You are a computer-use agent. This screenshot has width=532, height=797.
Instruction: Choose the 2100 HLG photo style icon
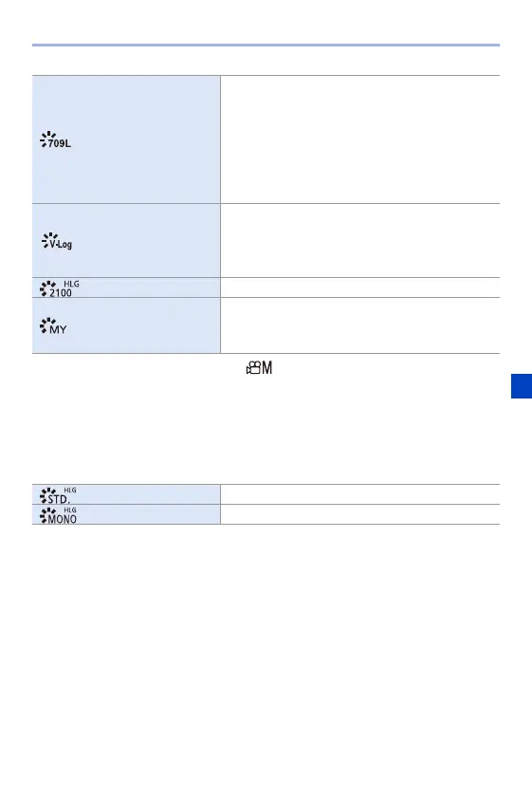click(x=60, y=288)
